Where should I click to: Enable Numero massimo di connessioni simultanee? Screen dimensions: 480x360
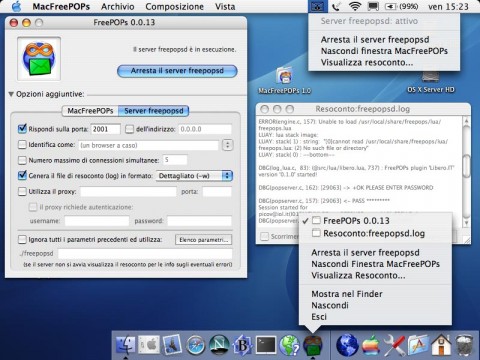pos(22,160)
